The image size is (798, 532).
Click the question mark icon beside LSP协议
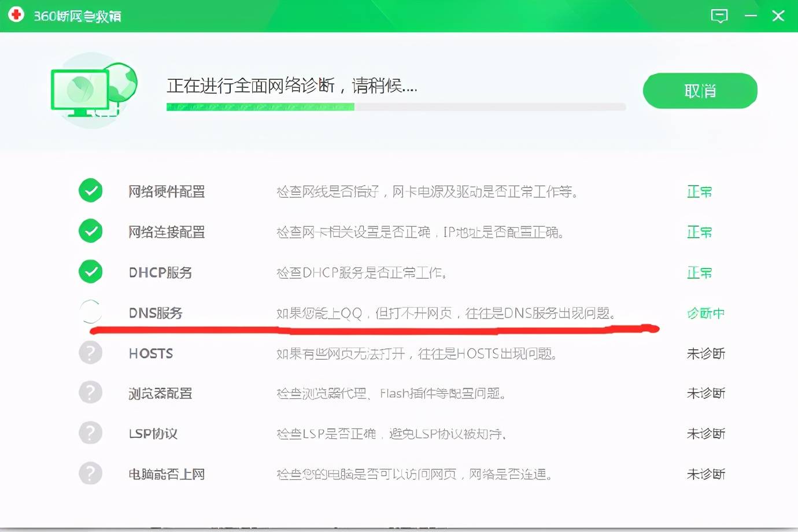coord(90,433)
